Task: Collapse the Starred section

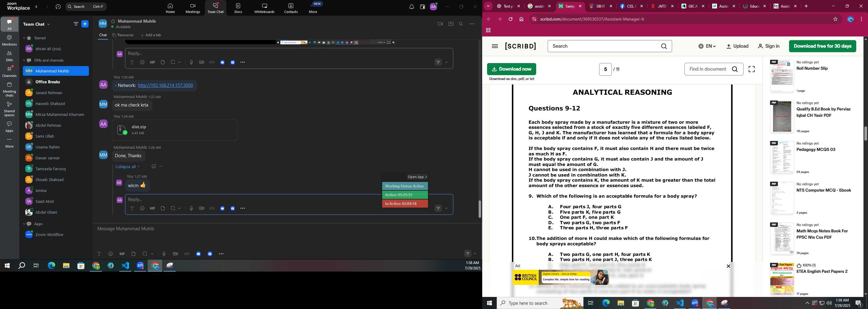Action: click(x=24, y=38)
